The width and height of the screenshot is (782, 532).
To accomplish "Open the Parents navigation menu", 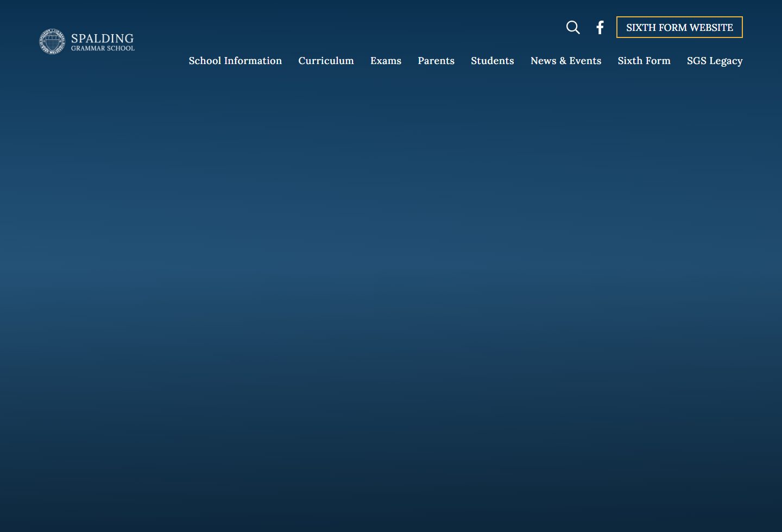I will pyautogui.click(x=436, y=61).
